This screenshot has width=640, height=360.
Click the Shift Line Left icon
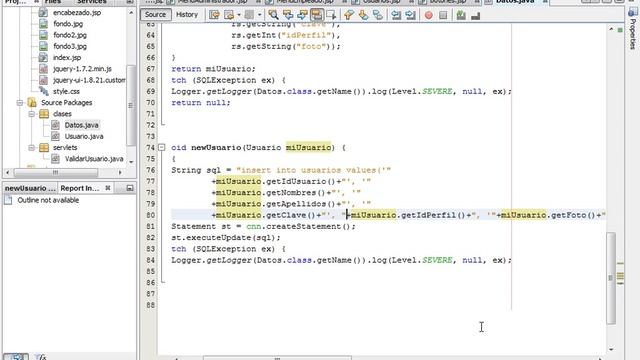(x=396, y=15)
